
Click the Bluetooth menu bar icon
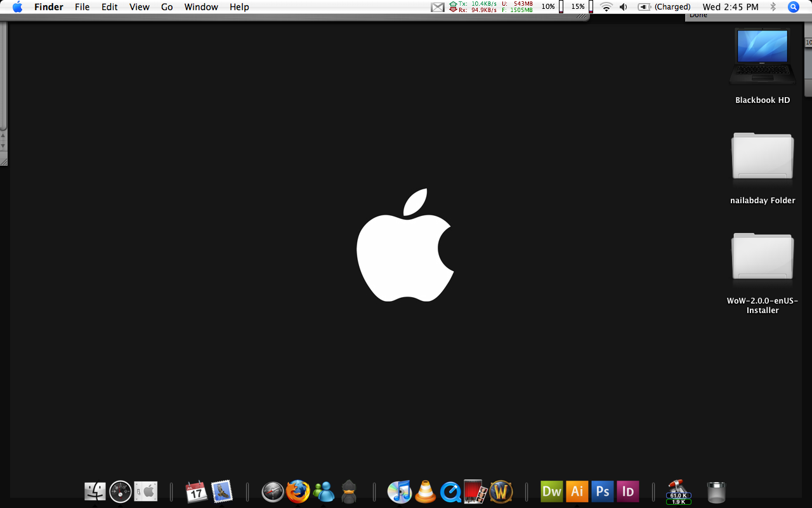pyautogui.click(x=773, y=7)
